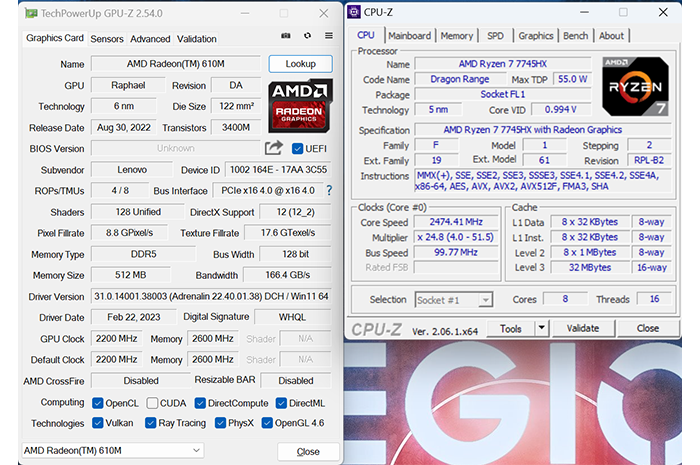Switch to the Advanced tab in GPU-Z

coord(150,39)
